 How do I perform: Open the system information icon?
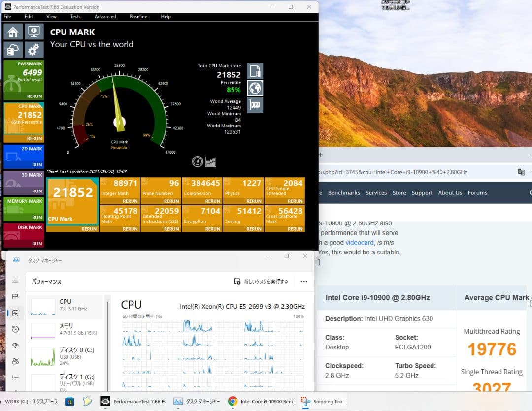point(33,31)
